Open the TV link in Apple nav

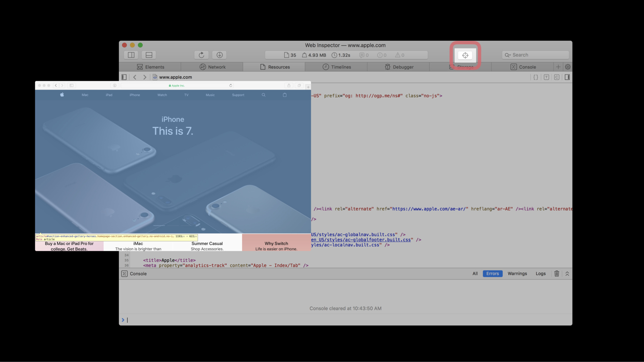click(186, 95)
